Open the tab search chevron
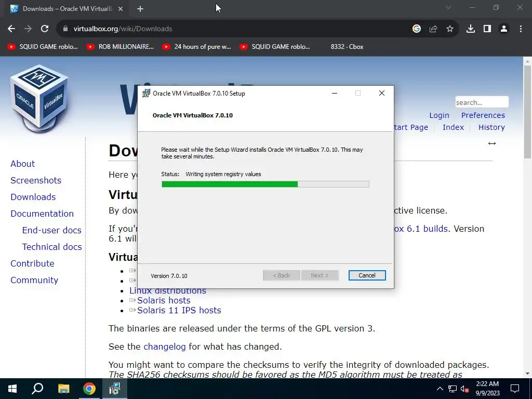This screenshot has width=532, height=399. (448, 7)
